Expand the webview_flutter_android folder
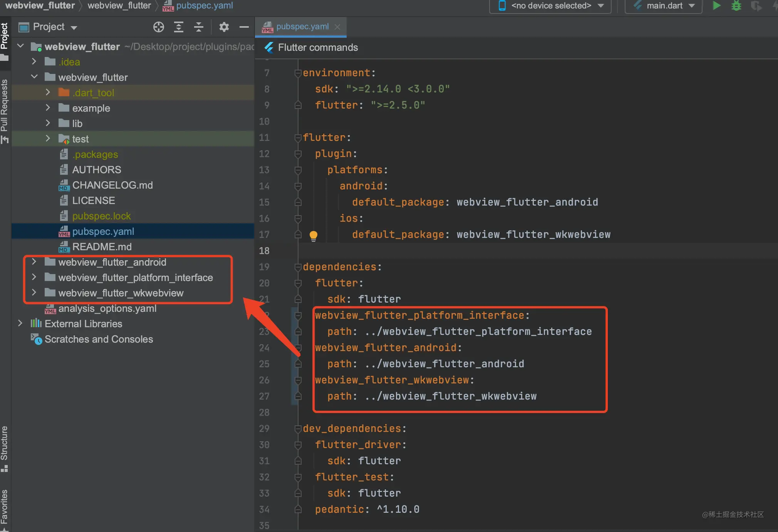The image size is (778, 532). click(34, 262)
